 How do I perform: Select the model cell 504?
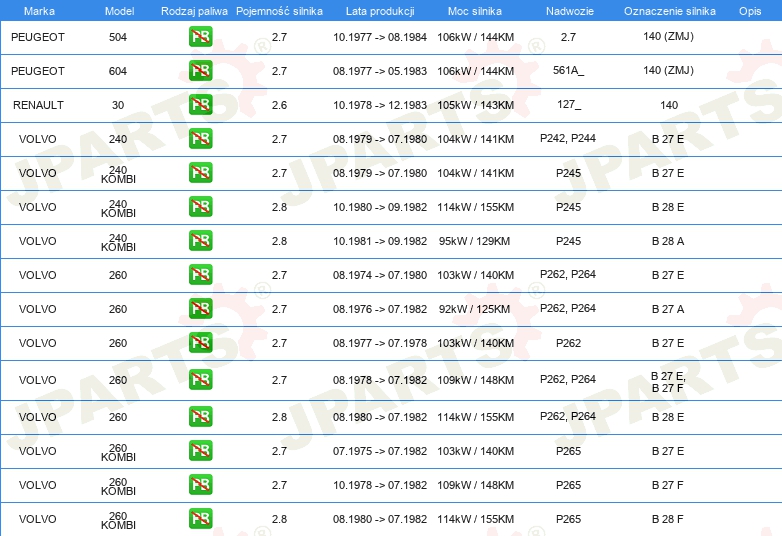click(x=118, y=37)
